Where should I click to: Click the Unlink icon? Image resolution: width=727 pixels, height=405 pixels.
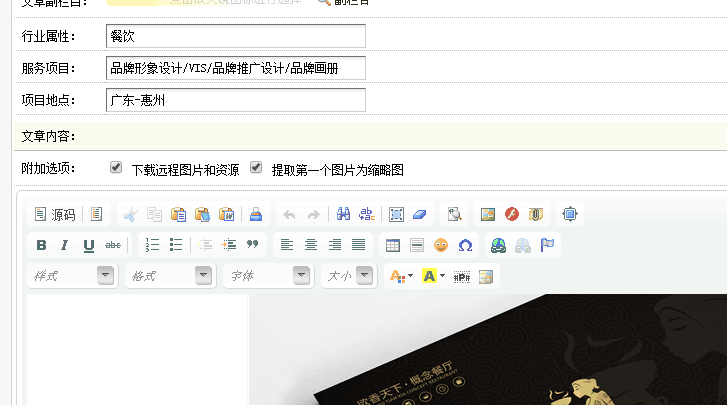click(x=523, y=245)
